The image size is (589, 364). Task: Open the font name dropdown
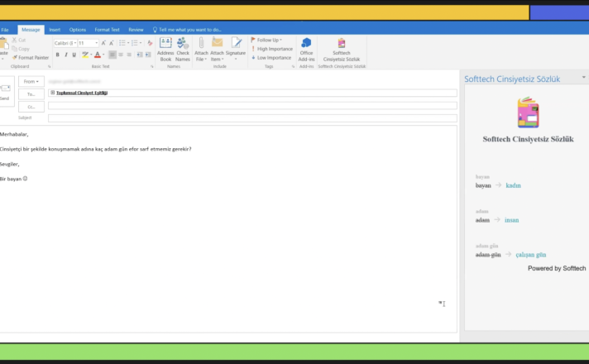[x=75, y=43]
